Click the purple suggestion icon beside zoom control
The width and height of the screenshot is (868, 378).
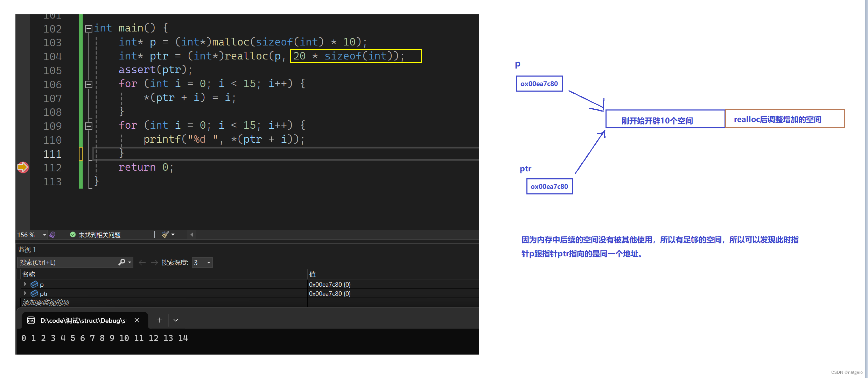point(53,235)
